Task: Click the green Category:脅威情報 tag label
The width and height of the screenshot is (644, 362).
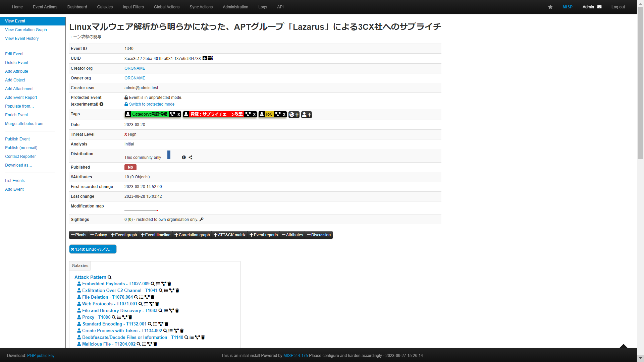Action: coord(150,114)
